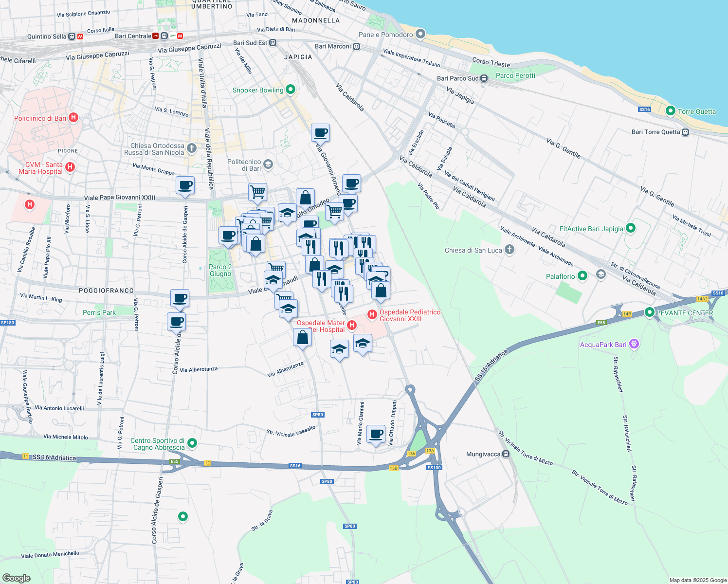Click the GVM Santa Maria Hospital icon
The width and height of the screenshot is (728, 584).
[x=70, y=167]
